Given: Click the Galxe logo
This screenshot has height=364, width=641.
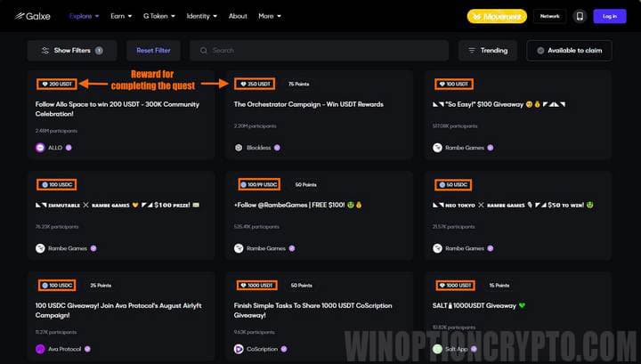Looking at the screenshot, I should (x=27, y=16).
